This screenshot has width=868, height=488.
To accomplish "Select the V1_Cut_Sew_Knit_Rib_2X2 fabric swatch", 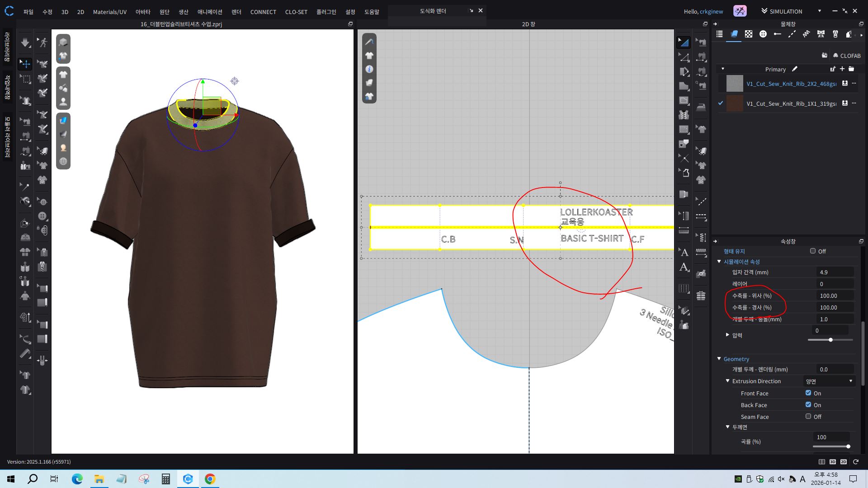I will pyautogui.click(x=734, y=84).
